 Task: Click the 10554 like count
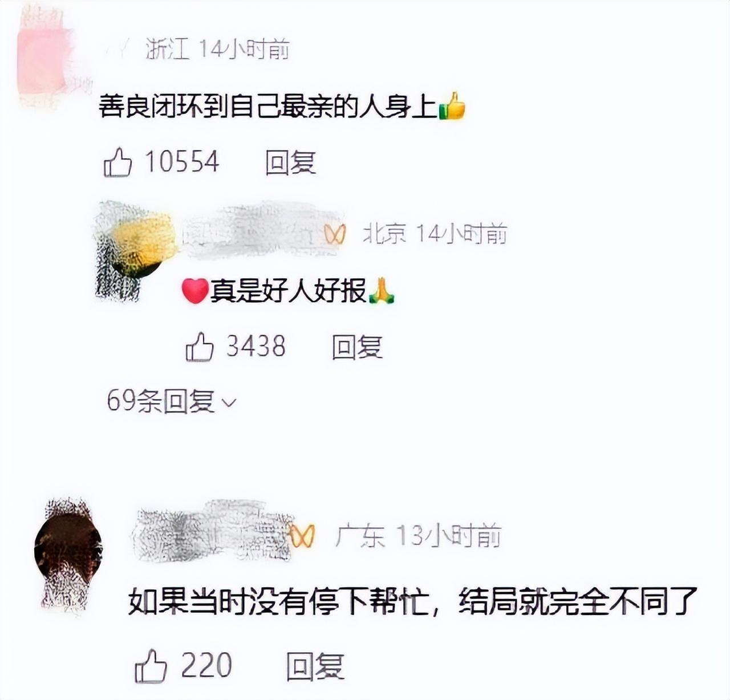tap(182, 162)
